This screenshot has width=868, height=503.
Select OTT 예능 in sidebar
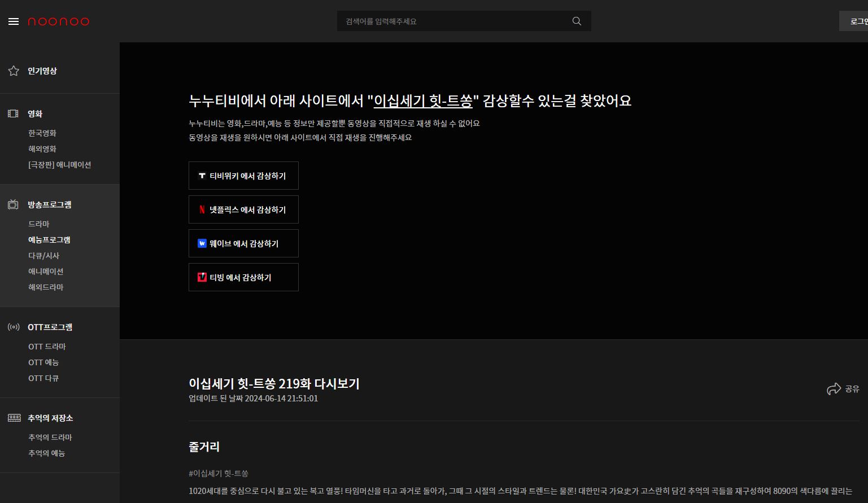click(x=43, y=362)
